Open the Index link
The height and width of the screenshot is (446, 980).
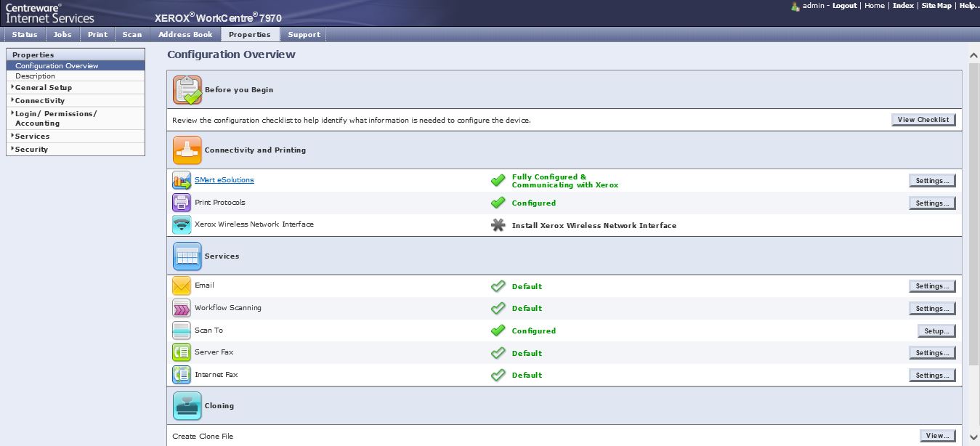click(x=903, y=5)
